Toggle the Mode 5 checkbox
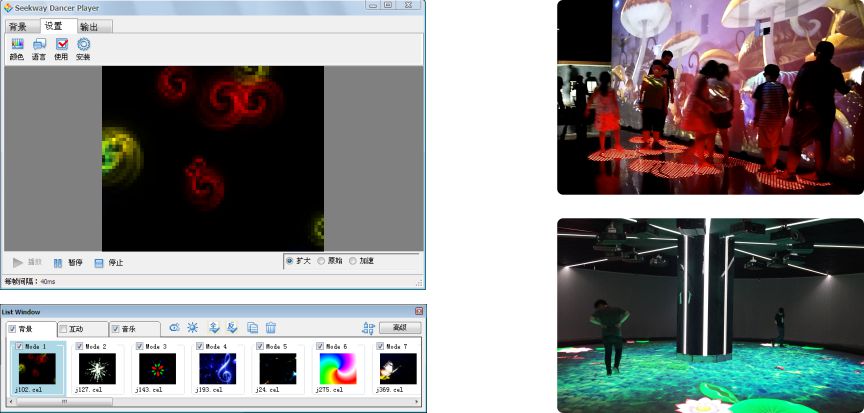864x413 pixels. pos(259,346)
